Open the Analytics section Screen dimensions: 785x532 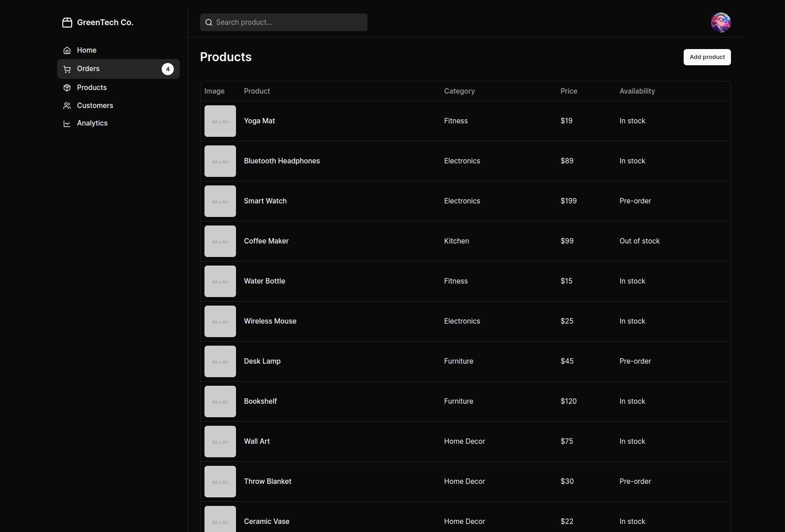(x=118, y=123)
